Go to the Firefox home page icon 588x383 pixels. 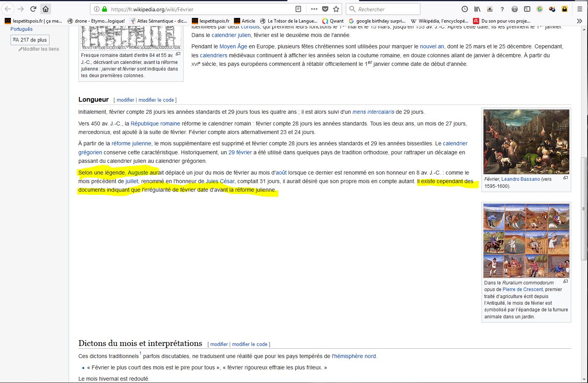coord(46,9)
